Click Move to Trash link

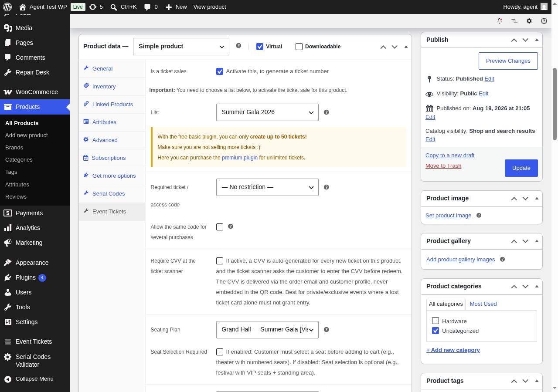443,166
